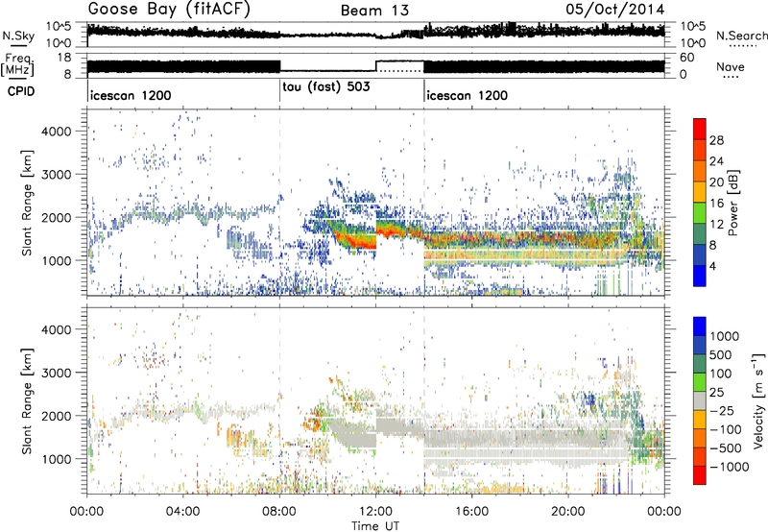Click the solid line sample under "N.Sky"
This screenshot has width=768, height=532.
[x=18, y=45]
